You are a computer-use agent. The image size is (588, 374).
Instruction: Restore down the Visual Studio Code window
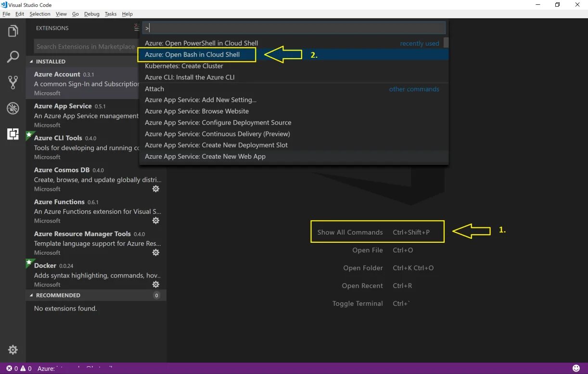[557, 5]
